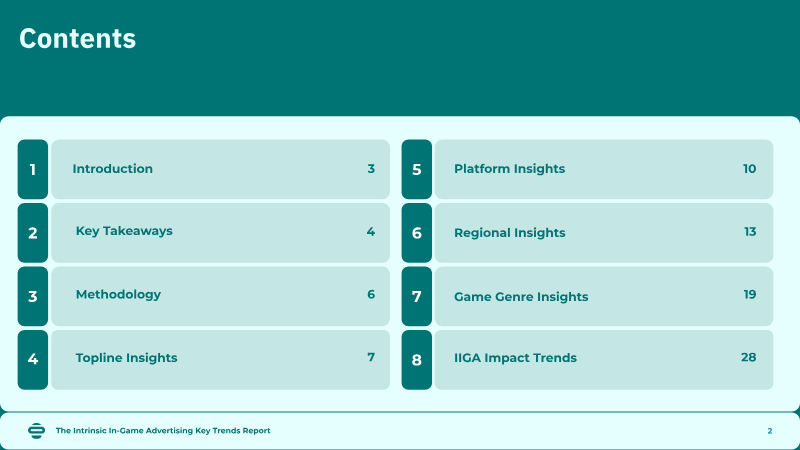Screen dimensions: 800x450
Task: Go to Key Takeaways section
Action: (x=124, y=231)
